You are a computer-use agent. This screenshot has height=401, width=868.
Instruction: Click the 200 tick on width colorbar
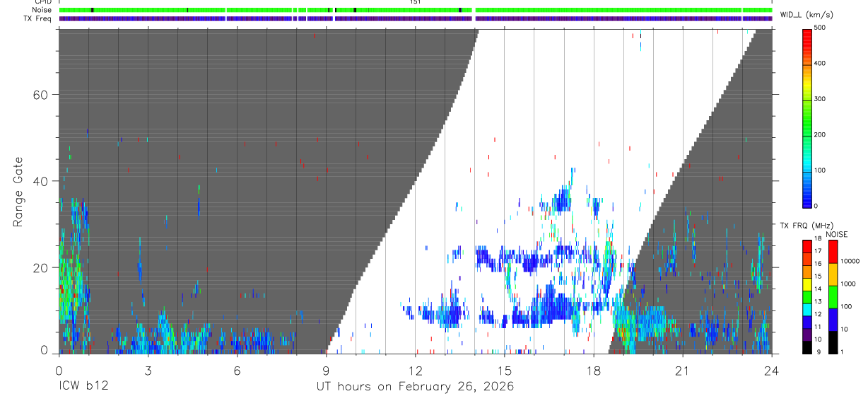(x=820, y=134)
